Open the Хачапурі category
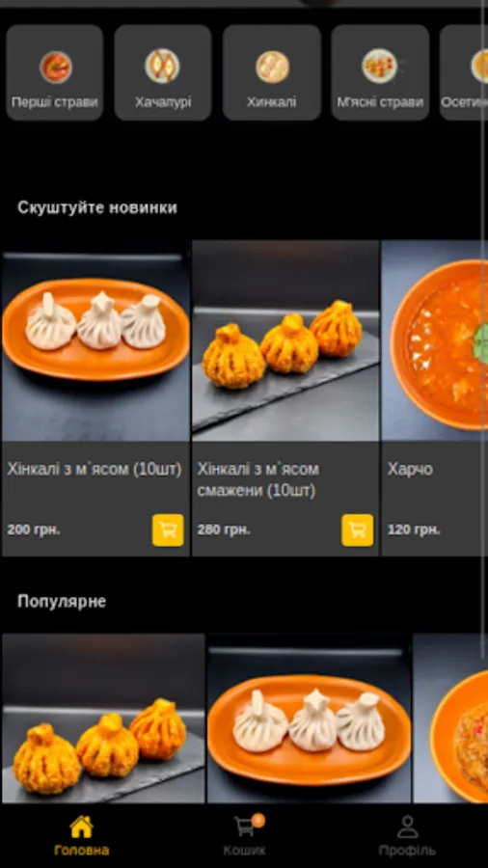This screenshot has height=868, width=488. 163,72
